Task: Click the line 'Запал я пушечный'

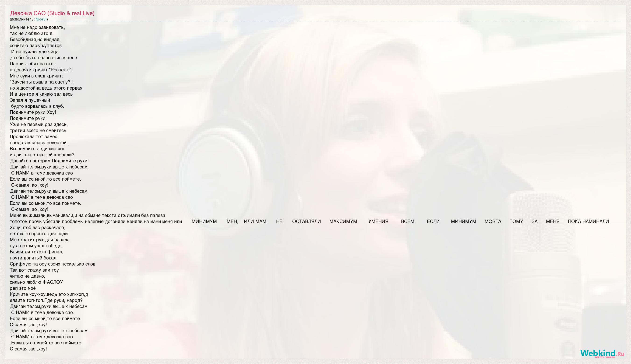Action: pos(30,100)
